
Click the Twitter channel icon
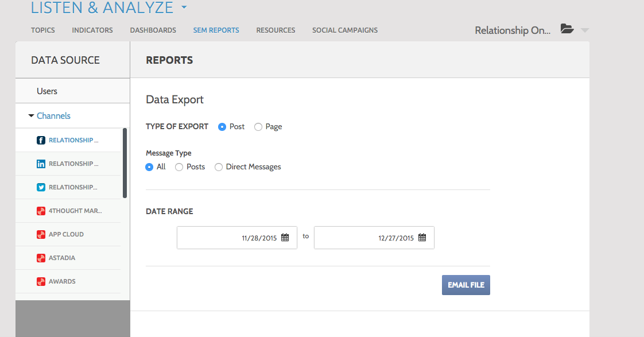41,188
